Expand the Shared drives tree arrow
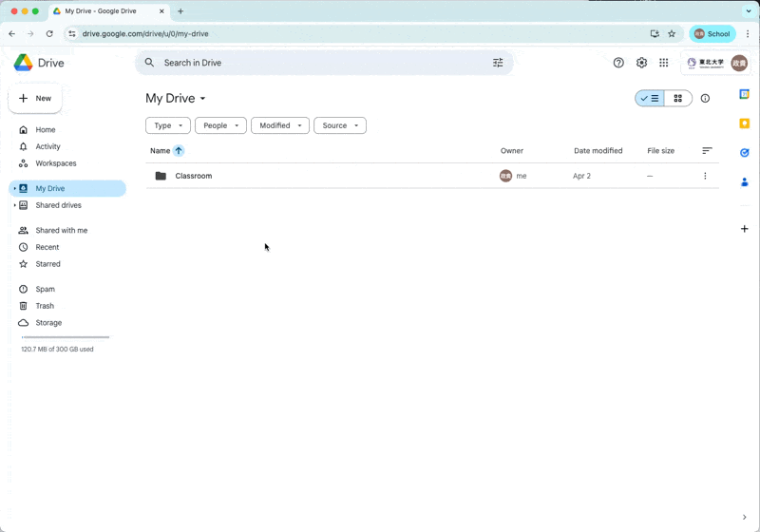This screenshot has width=760, height=532. (14, 205)
